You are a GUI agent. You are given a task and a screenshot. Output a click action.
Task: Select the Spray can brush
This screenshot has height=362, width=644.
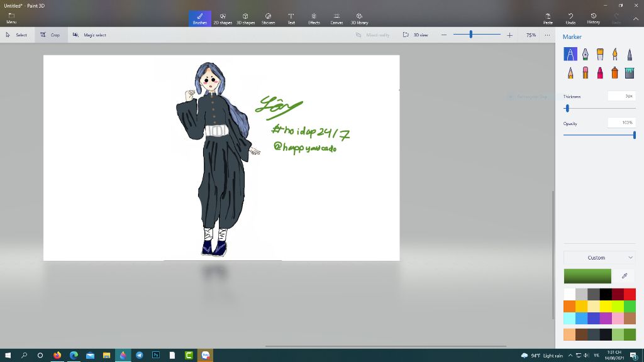615,73
